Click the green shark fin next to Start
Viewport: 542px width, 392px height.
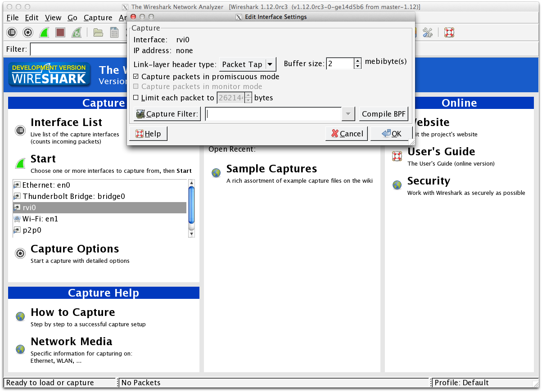(x=20, y=163)
